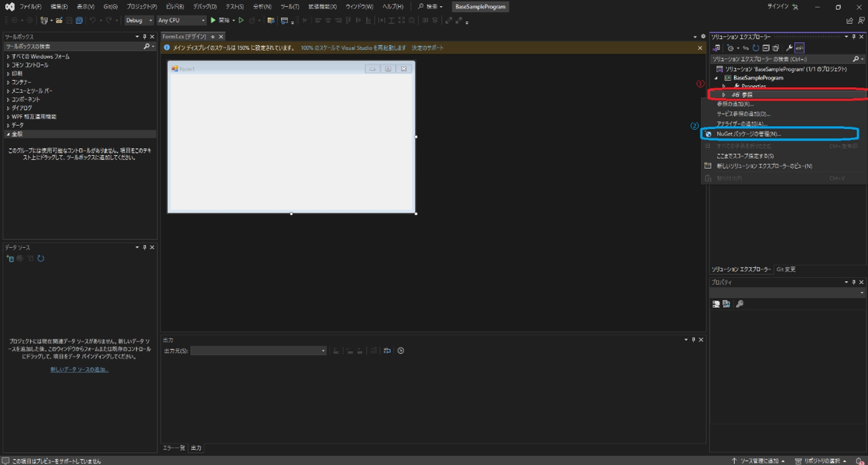Click the alphabetical sort icon in Properties panel
Image resolution: width=868 pixels, height=465 pixels.
(727, 304)
